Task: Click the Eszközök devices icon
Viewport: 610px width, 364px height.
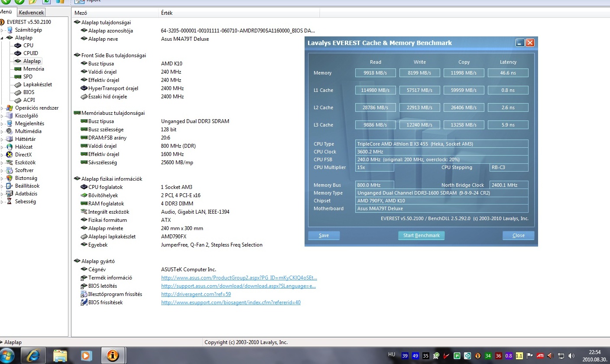Action: pos(10,162)
